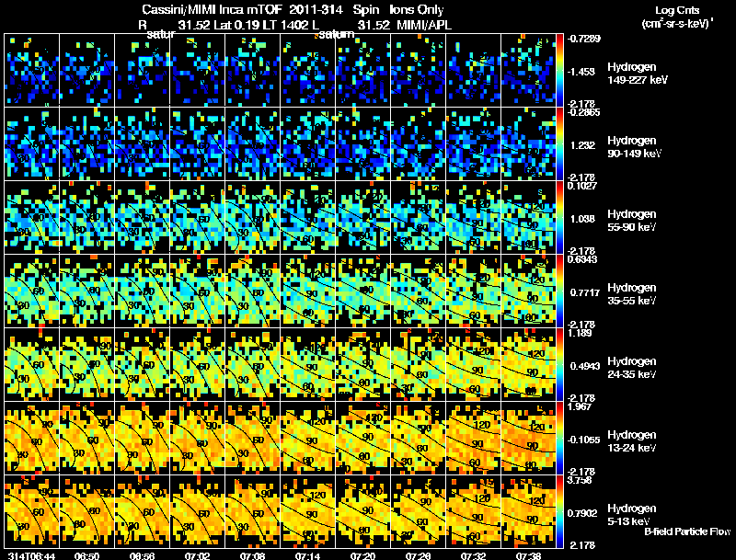Click the Hydrogen 149-227 keV row label
736x560 pixels.
(638, 74)
